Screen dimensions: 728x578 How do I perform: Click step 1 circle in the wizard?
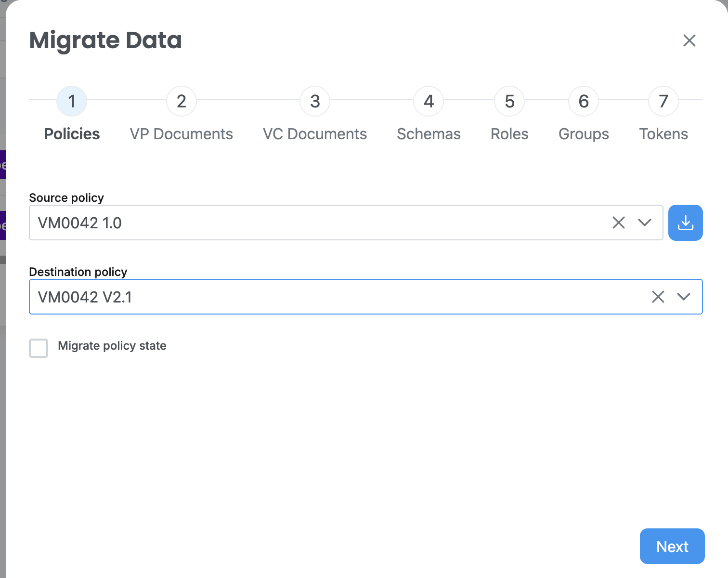coord(72,101)
